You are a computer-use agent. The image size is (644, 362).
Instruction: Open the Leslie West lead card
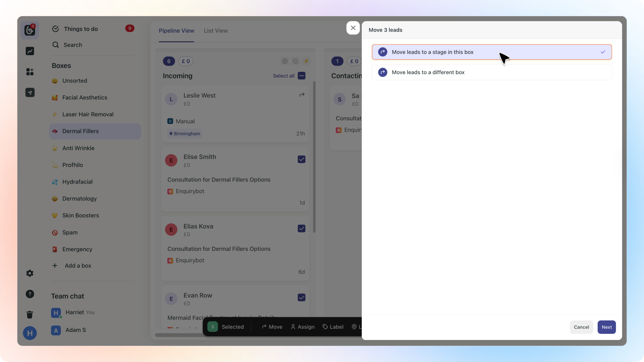coord(235,114)
